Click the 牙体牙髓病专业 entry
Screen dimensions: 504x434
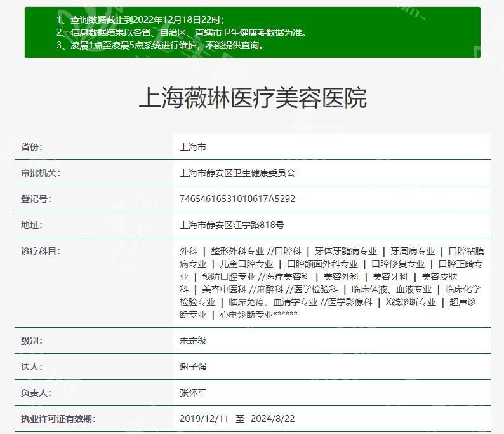(x=346, y=251)
